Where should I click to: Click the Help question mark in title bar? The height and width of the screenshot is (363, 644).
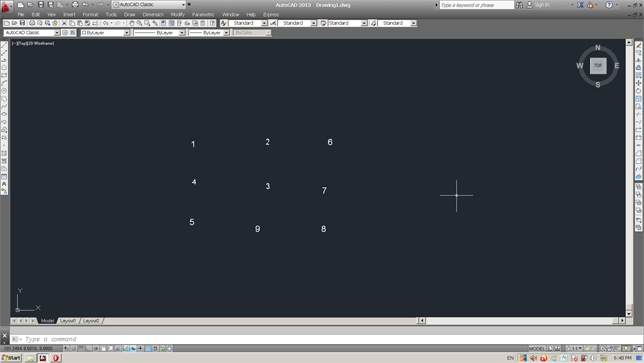coord(609,5)
